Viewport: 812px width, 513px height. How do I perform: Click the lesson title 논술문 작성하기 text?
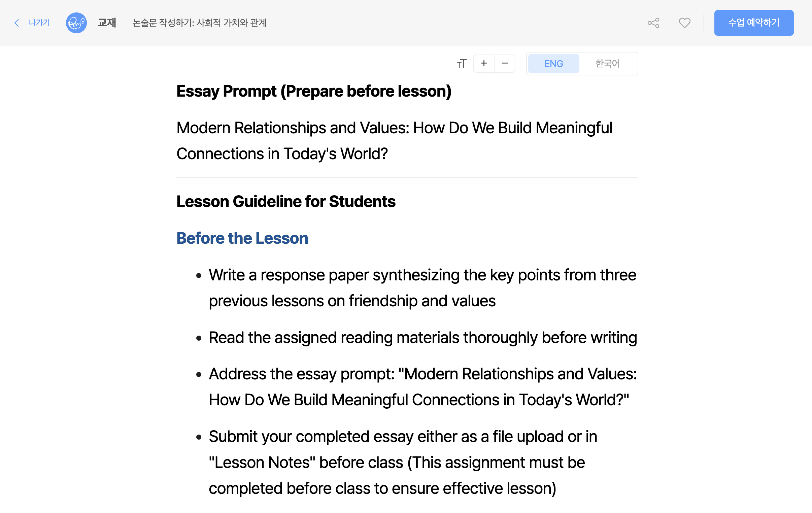(x=199, y=23)
